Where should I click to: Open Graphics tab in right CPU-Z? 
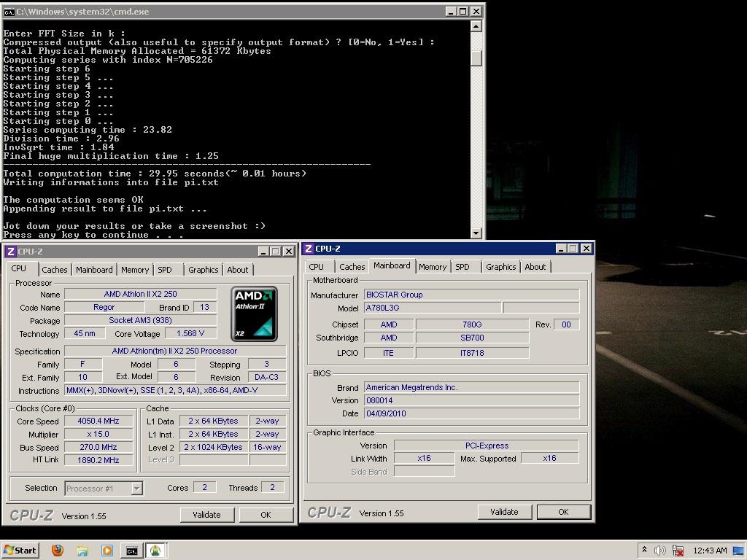500,267
